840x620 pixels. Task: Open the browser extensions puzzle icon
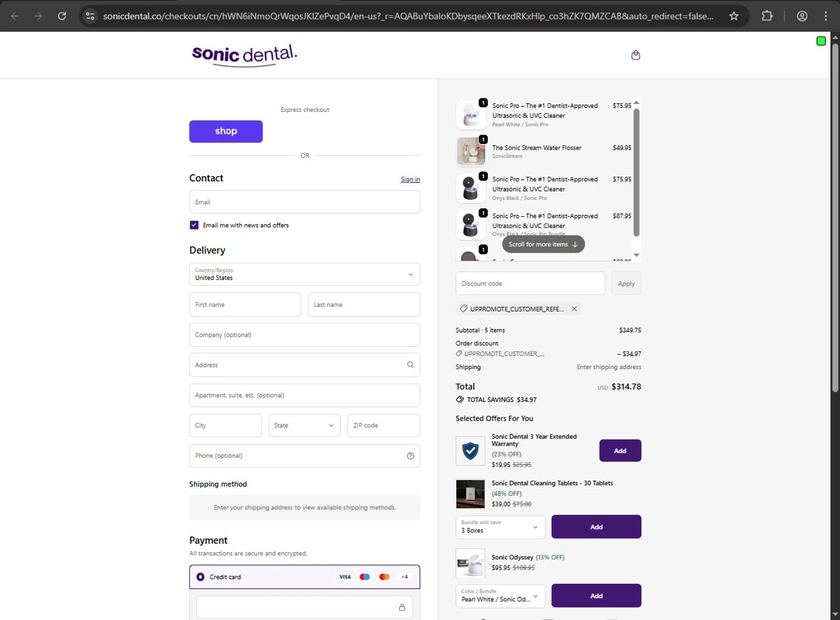click(x=767, y=16)
